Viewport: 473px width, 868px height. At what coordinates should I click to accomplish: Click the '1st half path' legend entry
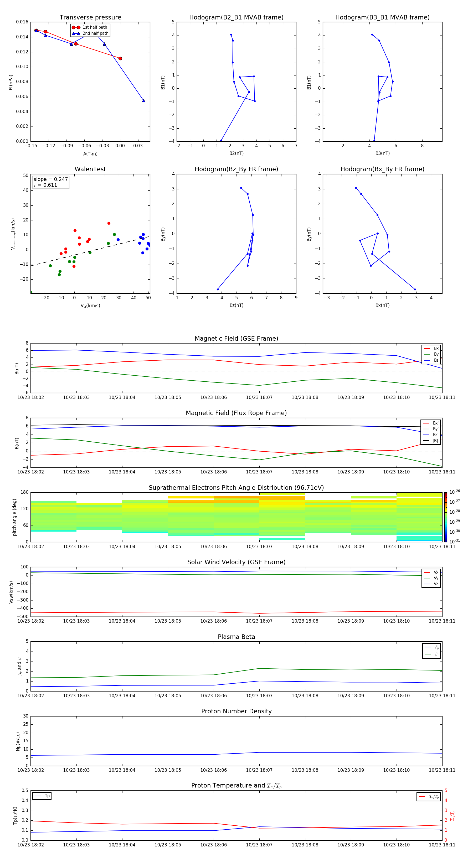pos(90,27)
